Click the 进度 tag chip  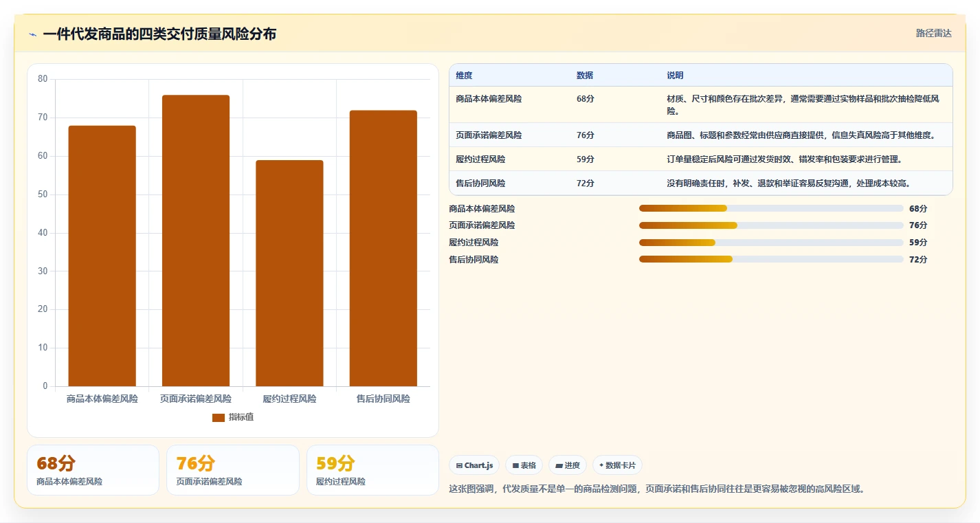pyautogui.click(x=568, y=465)
